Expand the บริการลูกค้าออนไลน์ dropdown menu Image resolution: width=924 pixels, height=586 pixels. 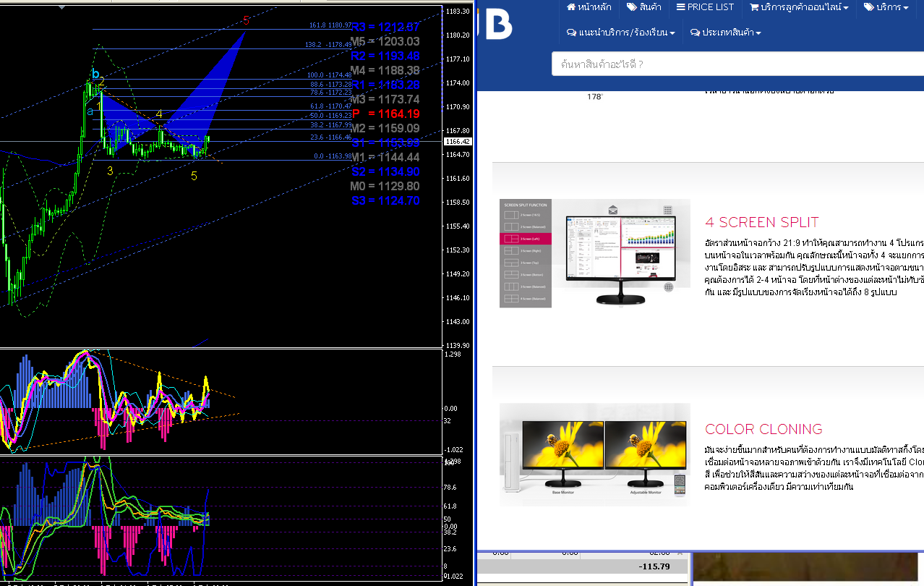coord(799,7)
